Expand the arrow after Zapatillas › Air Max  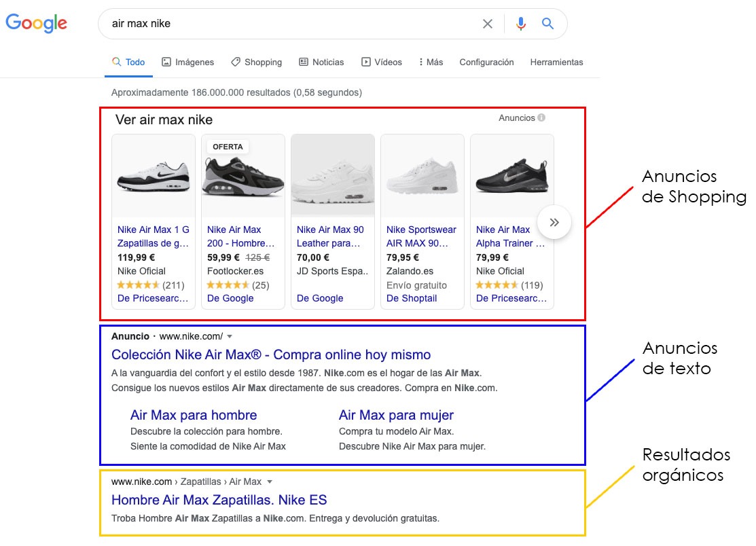click(x=270, y=481)
